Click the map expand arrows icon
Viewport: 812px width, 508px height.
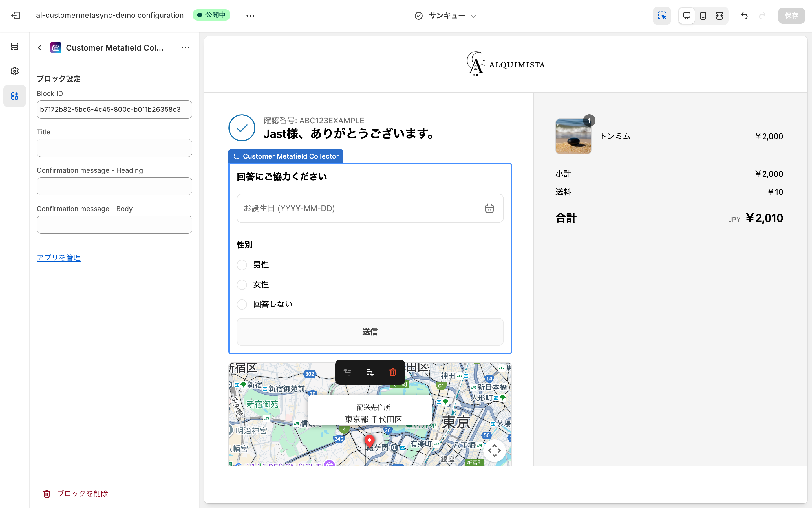[495, 451]
